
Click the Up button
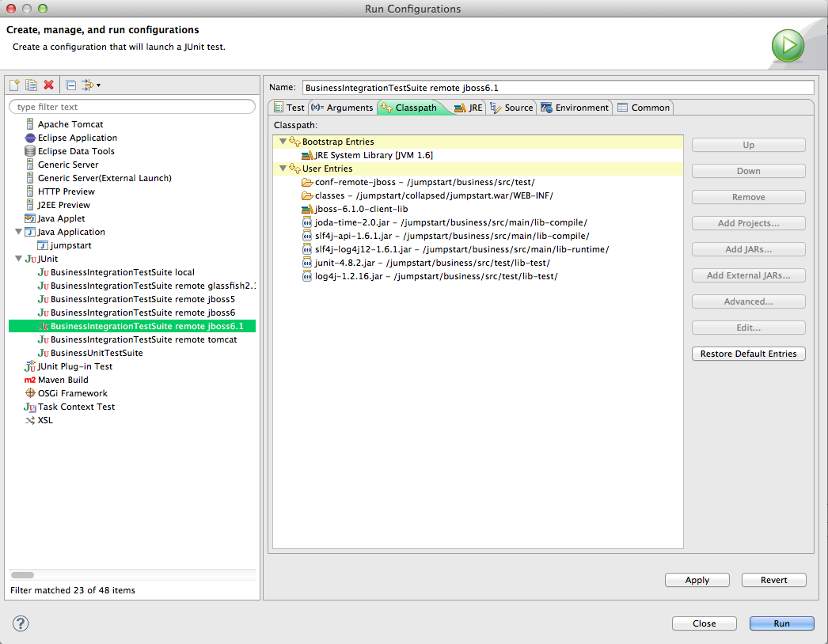(748, 145)
